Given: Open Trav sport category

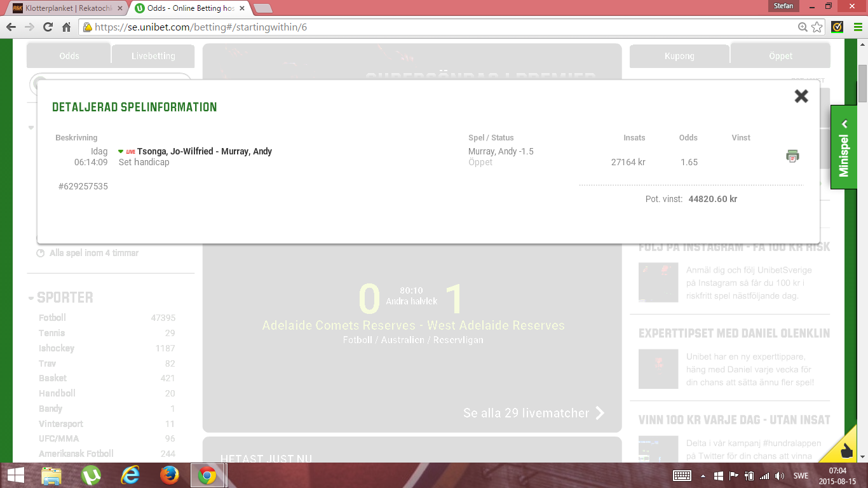Looking at the screenshot, I should 47,363.
